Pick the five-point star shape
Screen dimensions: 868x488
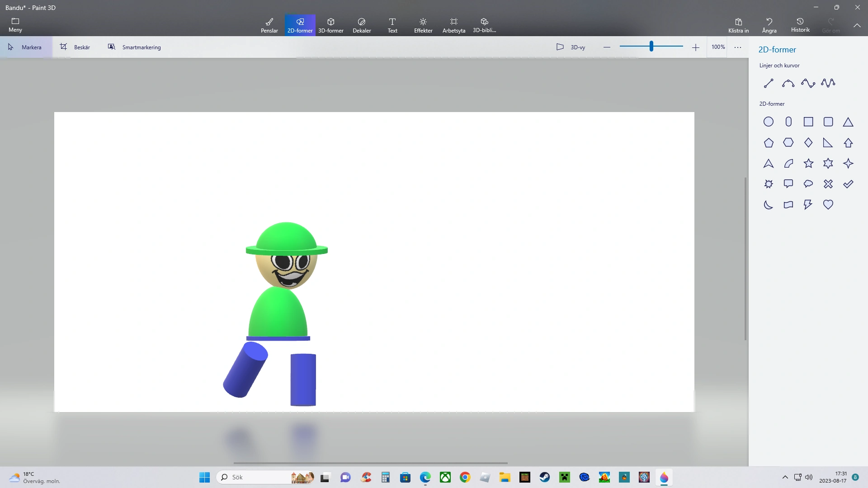click(x=808, y=164)
